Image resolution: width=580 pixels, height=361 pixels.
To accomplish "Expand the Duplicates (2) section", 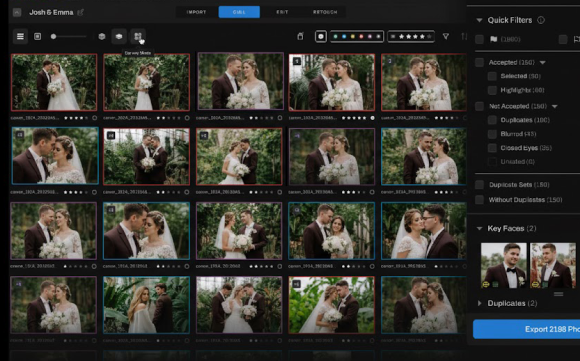I will point(479,303).
